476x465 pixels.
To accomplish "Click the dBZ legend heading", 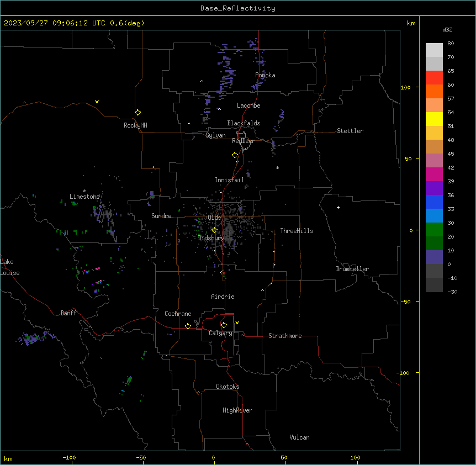I will 447,29.
